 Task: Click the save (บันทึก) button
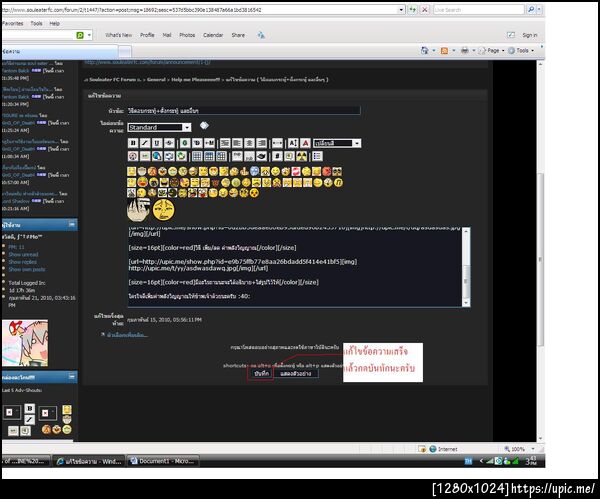point(262,373)
